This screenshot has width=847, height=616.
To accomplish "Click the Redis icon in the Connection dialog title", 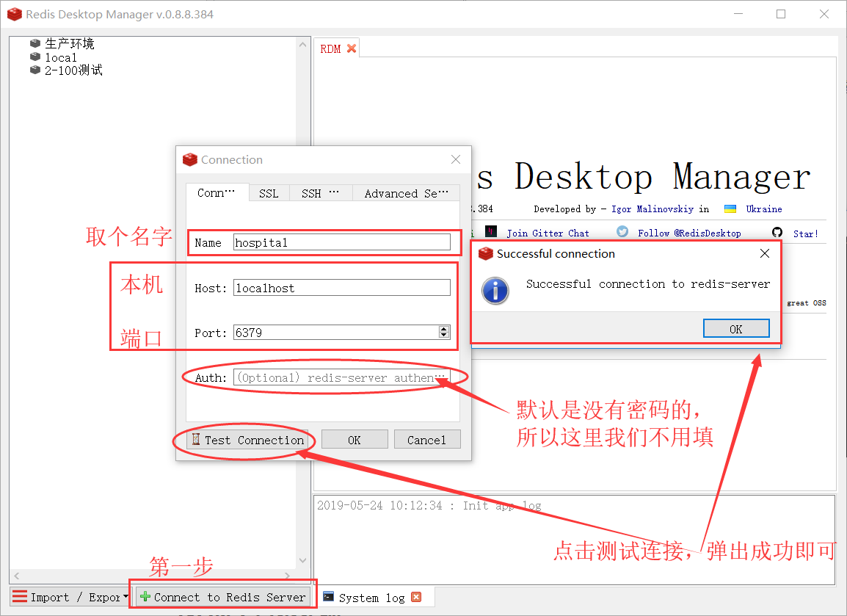I will (x=189, y=159).
